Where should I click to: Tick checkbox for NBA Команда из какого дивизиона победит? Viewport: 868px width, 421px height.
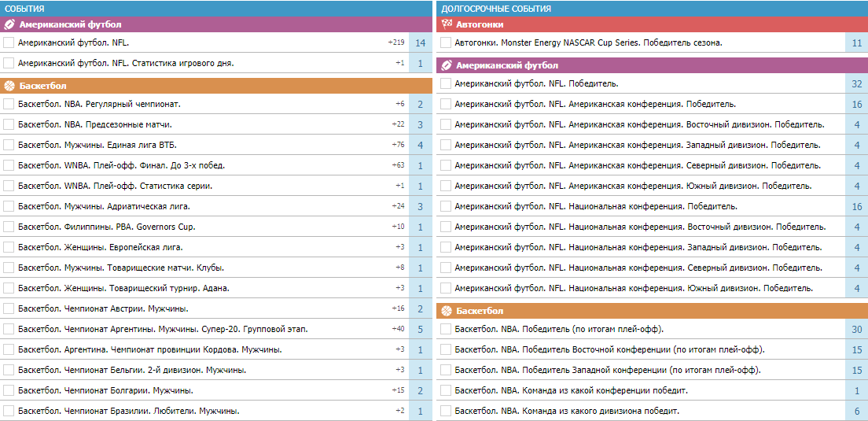[446, 411]
